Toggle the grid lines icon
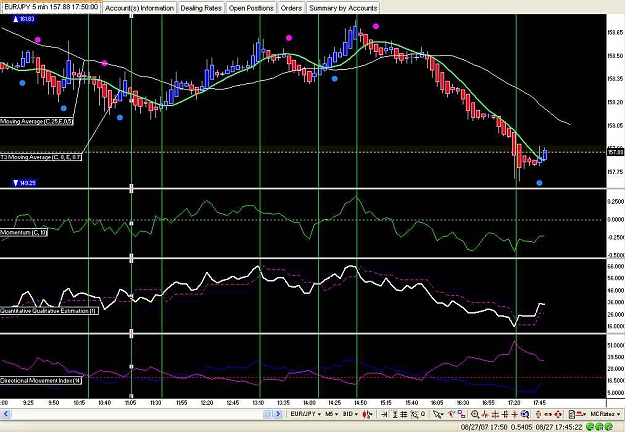Viewport: 625px width, 432px height. (404, 414)
